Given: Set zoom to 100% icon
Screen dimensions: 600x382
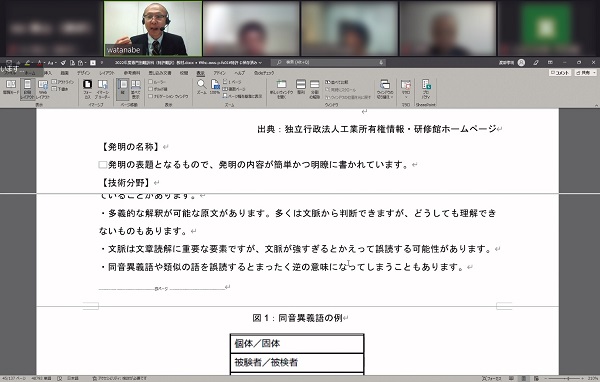Looking at the screenshot, I should pyautogui.click(x=215, y=87).
